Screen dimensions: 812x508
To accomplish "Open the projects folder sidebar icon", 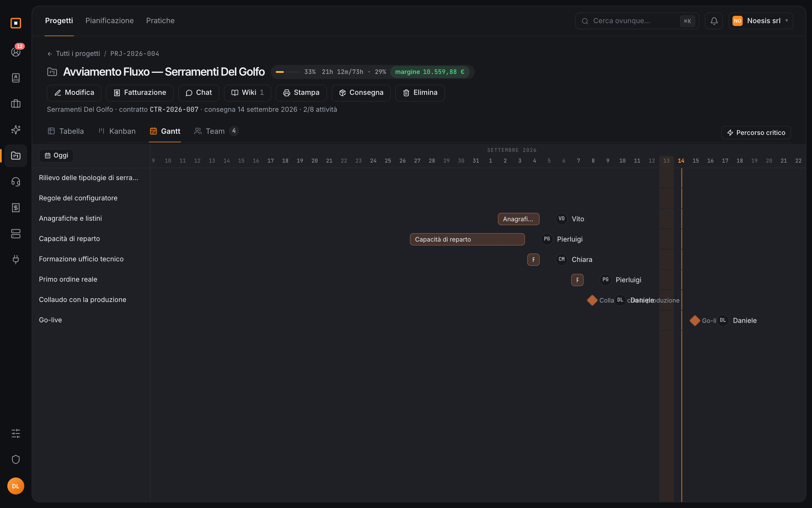I will [x=16, y=156].
